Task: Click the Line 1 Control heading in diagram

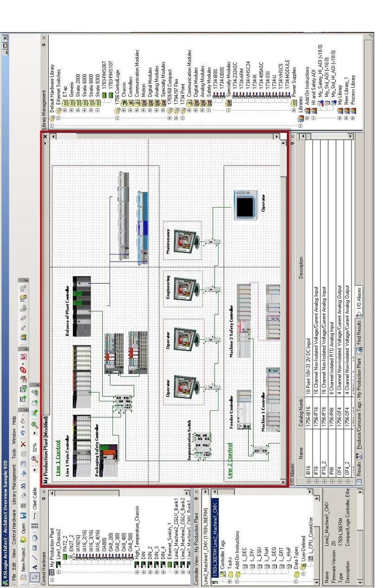Action: (58, 459)
